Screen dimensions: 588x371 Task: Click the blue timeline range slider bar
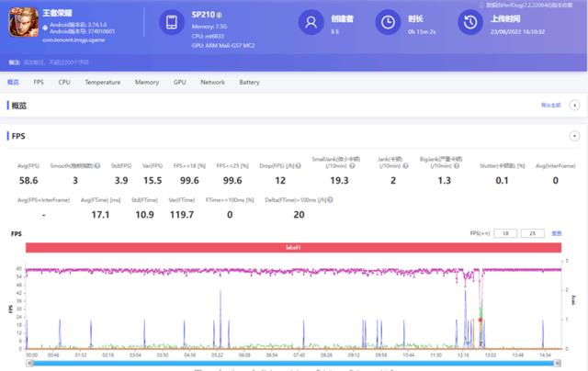pyautogui.click(x=294, y=363)
